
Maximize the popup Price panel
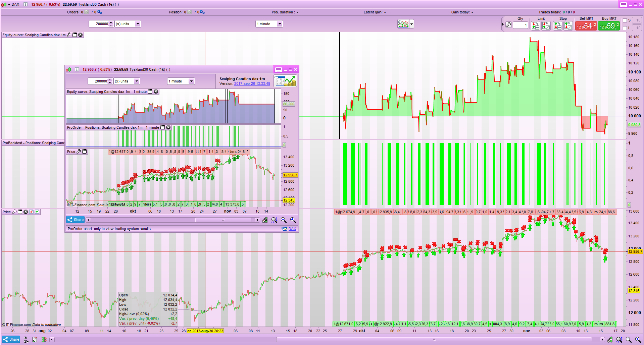[85, 152]
